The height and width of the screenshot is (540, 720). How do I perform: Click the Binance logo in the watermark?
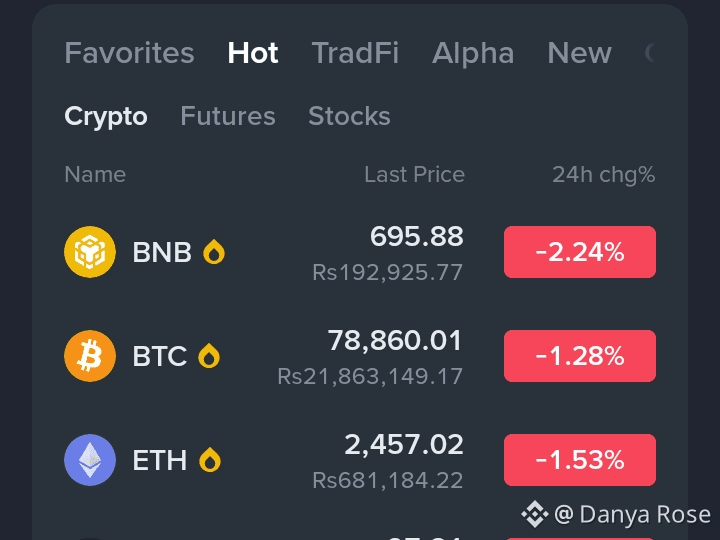[x=535, y=514]
